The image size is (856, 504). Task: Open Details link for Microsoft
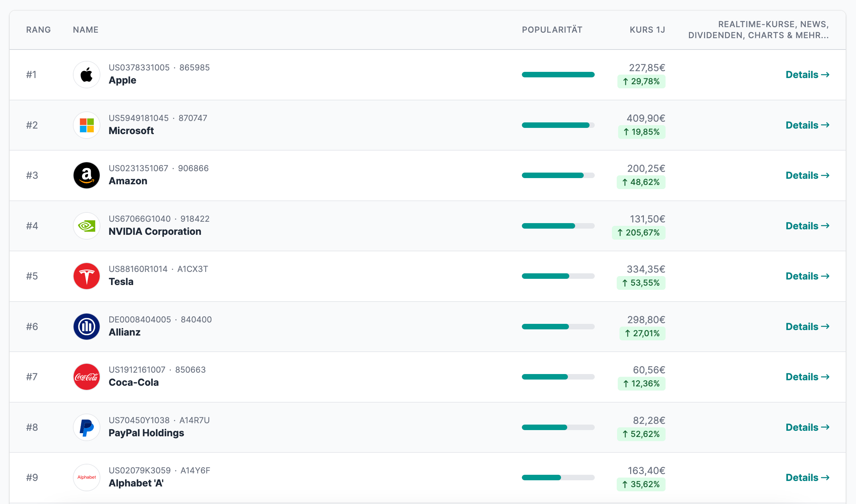[x=808, y=125]
